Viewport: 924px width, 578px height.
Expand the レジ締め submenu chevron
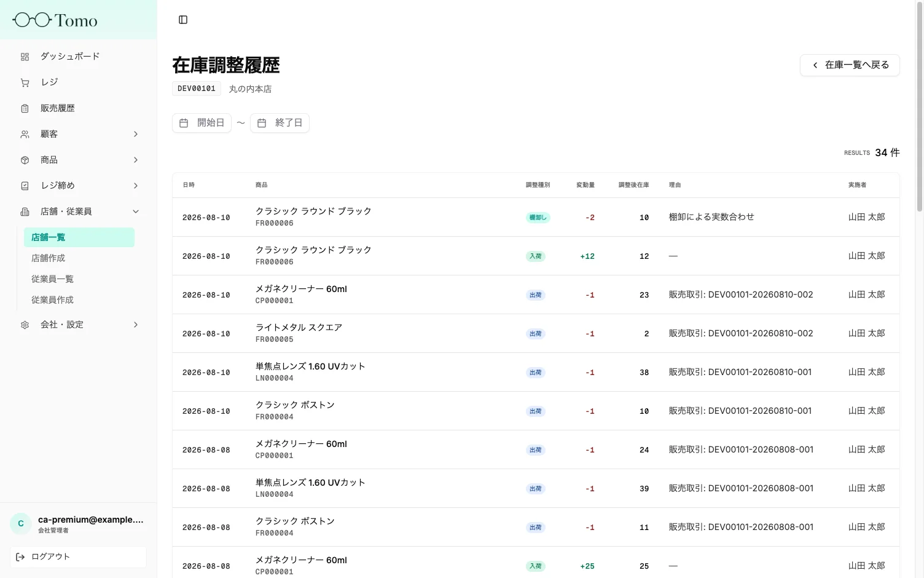pyautogui.click(x=136, y=186)
